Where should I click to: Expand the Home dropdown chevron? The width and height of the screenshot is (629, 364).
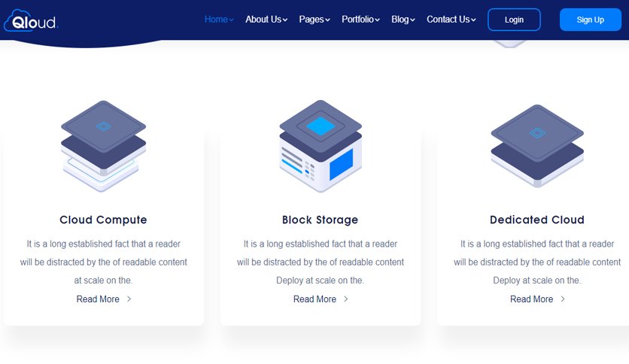point(232,20)
